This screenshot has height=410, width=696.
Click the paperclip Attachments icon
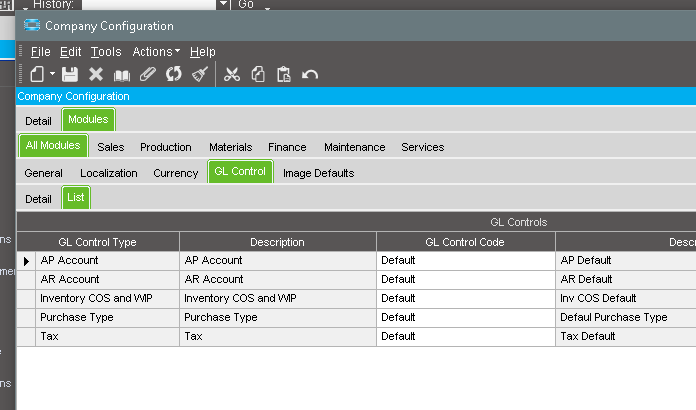pyautogui.click(x=148, y=74)
